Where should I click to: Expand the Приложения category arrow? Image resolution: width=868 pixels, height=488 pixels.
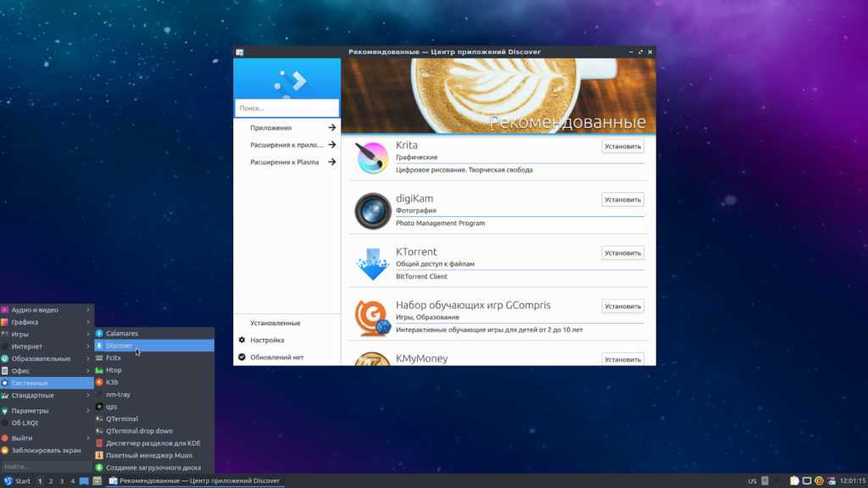(332, 128)
